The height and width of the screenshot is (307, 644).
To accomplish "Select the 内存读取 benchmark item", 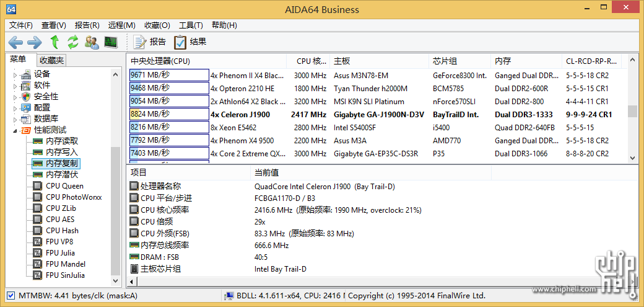I will 62,141.
